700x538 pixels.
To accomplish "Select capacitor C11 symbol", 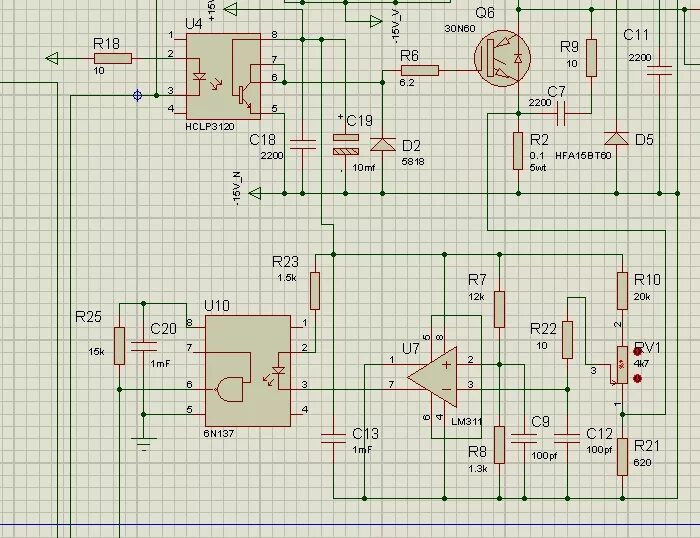I will [659, 71].
